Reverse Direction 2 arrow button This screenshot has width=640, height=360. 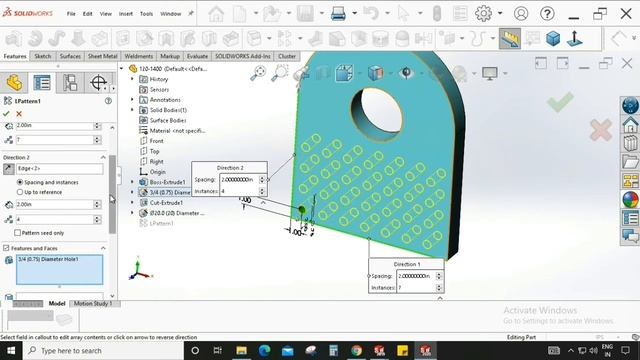(9, 169)
